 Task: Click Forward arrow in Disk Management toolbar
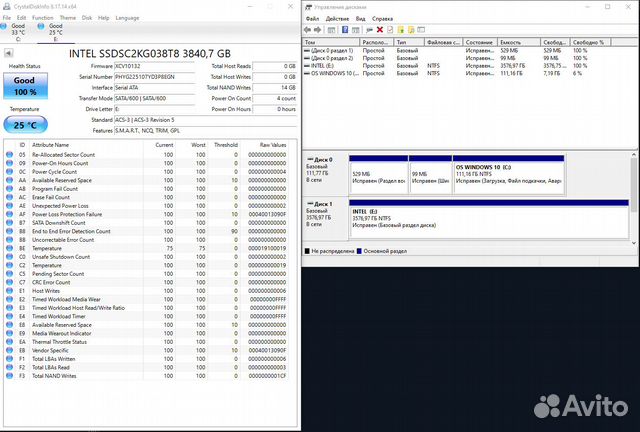point(317,30)
